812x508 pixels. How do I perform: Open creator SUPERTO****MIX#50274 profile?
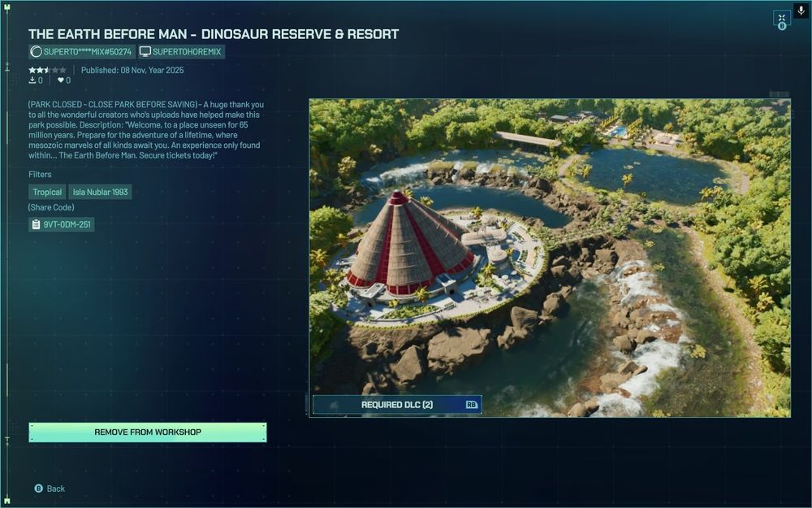coord(82,51)
